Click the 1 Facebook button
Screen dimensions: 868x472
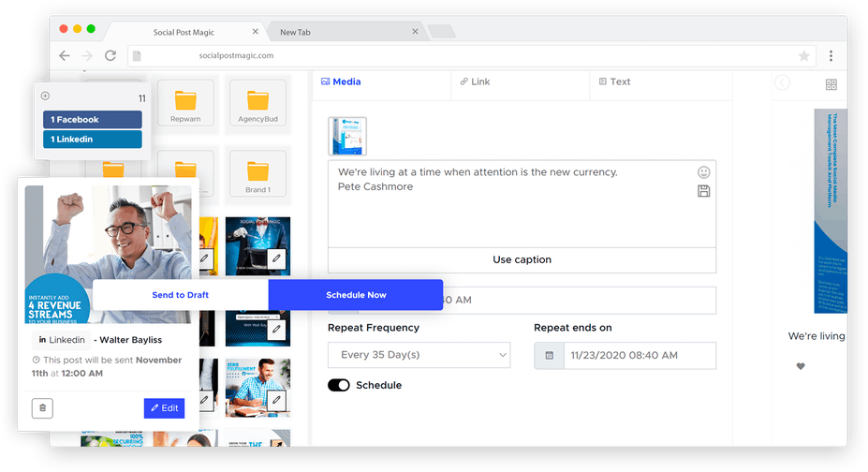coord(93,120)
